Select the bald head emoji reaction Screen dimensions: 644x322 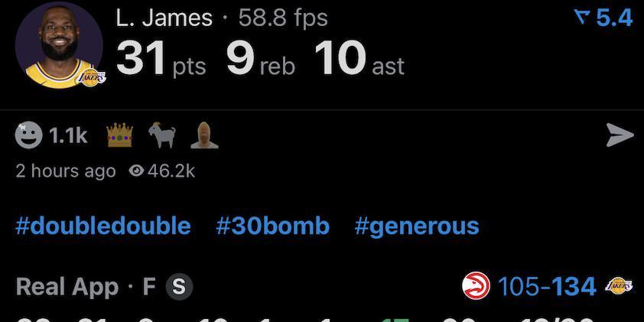point(204,135)
